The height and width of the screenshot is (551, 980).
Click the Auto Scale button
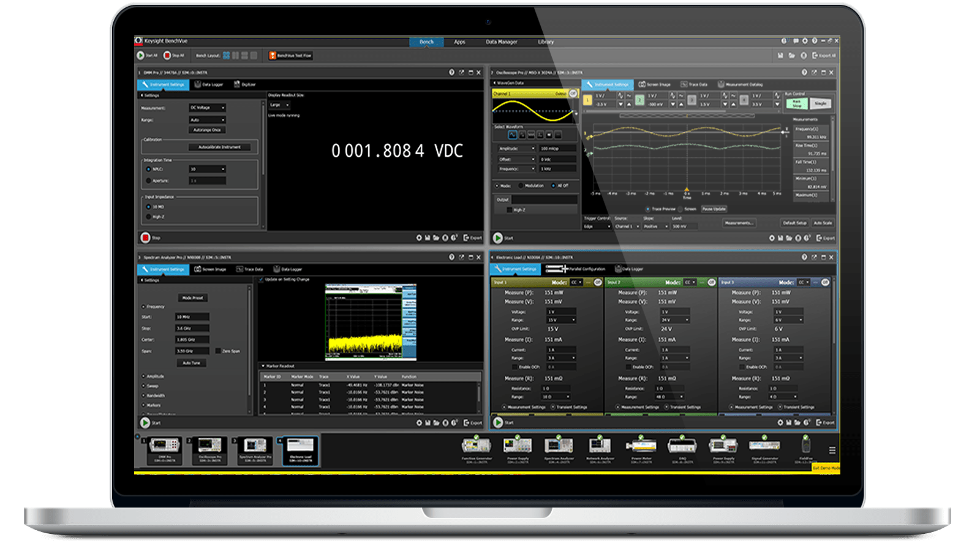pyautogui.click(x=823, y=223)
